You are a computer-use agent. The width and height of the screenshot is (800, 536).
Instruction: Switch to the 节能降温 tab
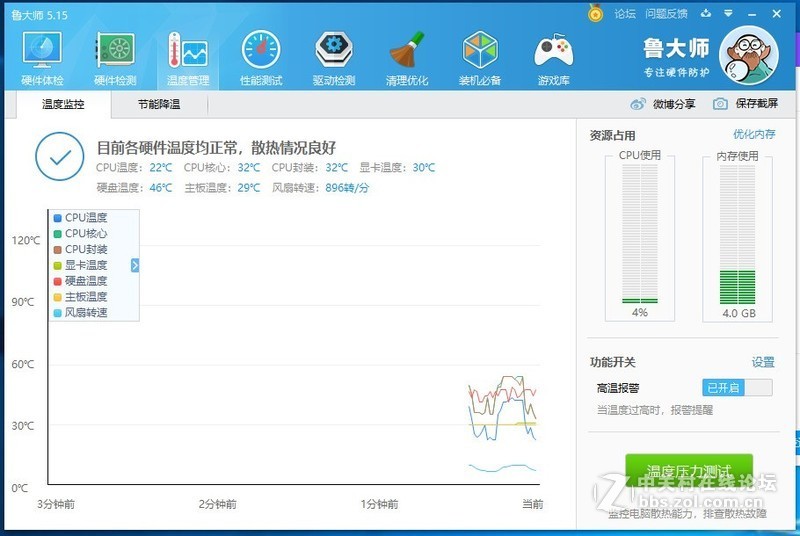click(159, 105)
